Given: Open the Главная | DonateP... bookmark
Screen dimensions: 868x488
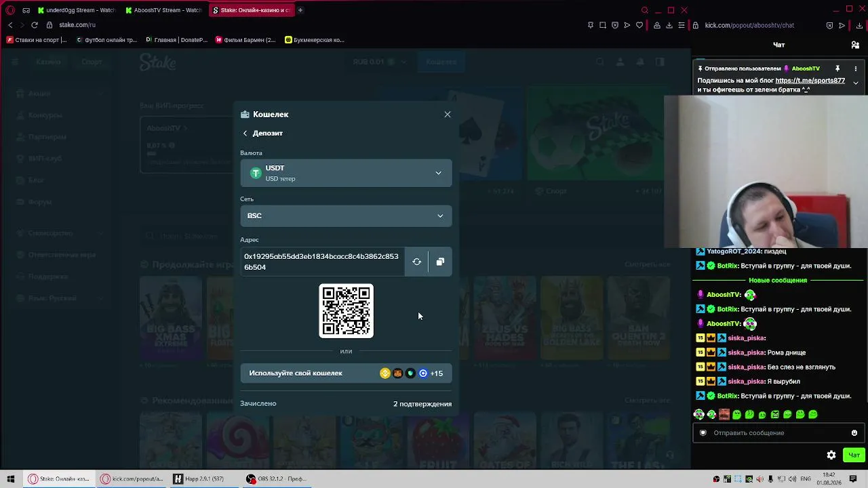Looking at the screenshot, I should 176,40.
